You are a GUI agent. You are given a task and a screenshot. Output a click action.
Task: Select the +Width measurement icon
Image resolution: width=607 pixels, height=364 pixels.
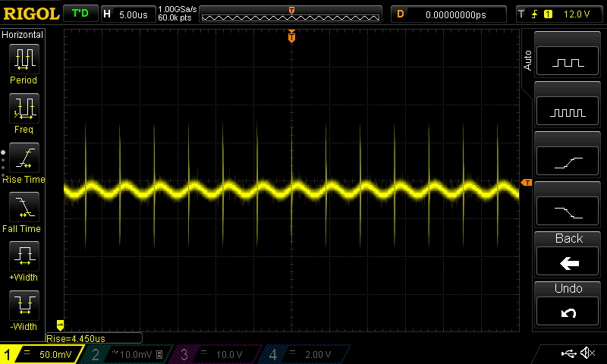pyautogui.click(x=24, y=256)
